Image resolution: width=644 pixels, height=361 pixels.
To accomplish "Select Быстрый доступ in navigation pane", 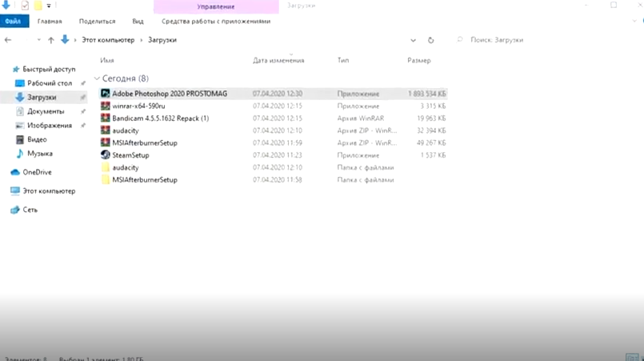I will pos(49,69).
